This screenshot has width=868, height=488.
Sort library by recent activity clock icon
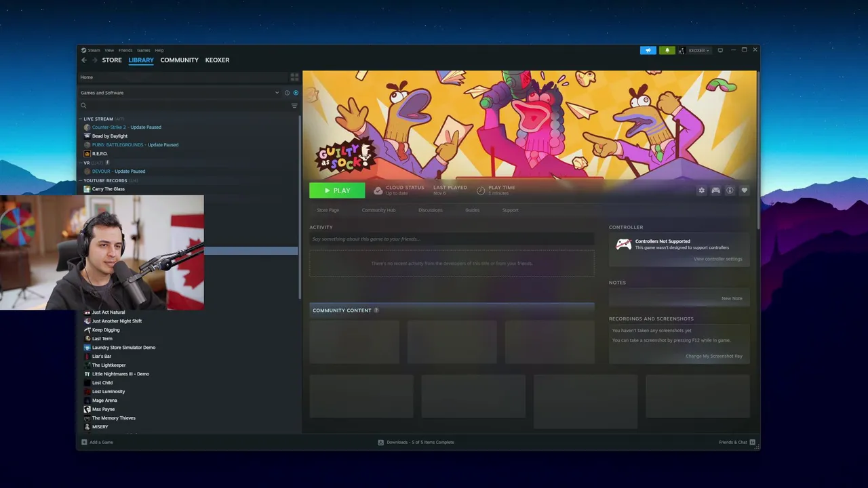[x=287, y=93]
